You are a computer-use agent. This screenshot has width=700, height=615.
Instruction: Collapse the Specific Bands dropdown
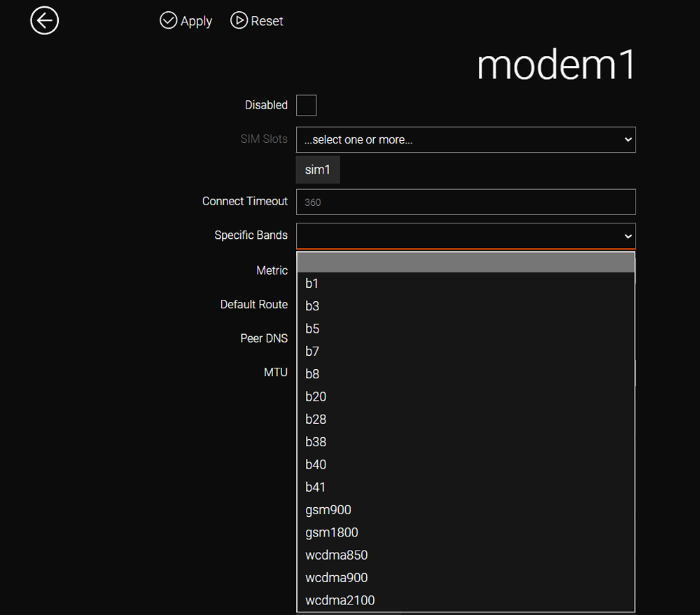click(465, 236)
